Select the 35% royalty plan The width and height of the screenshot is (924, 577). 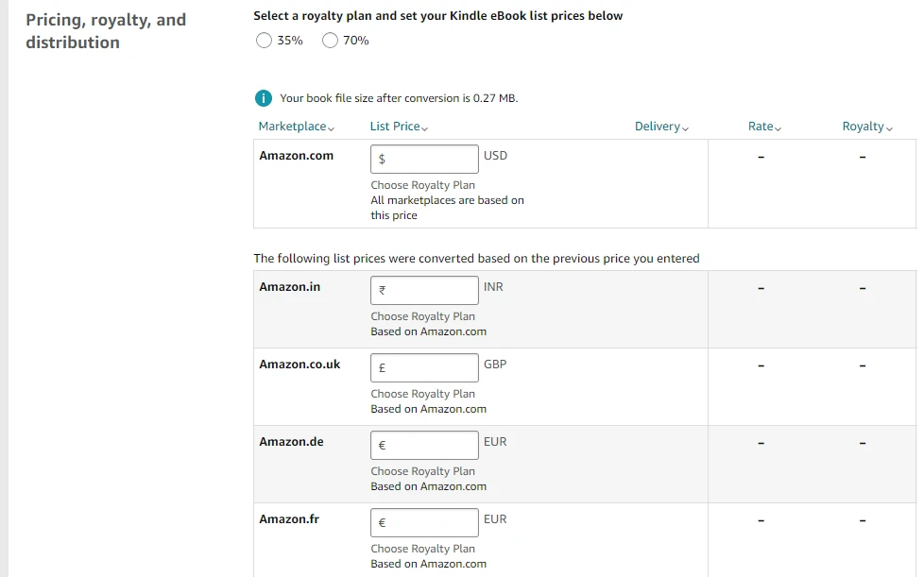[265, 41]
